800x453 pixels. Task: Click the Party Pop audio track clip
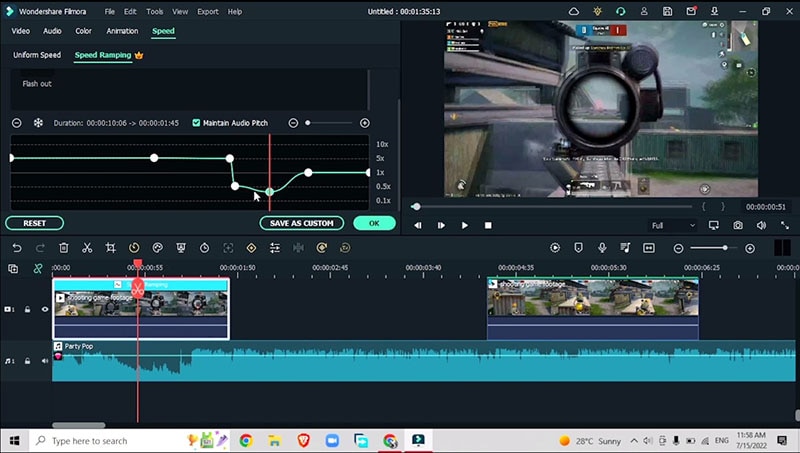point(423,361)
